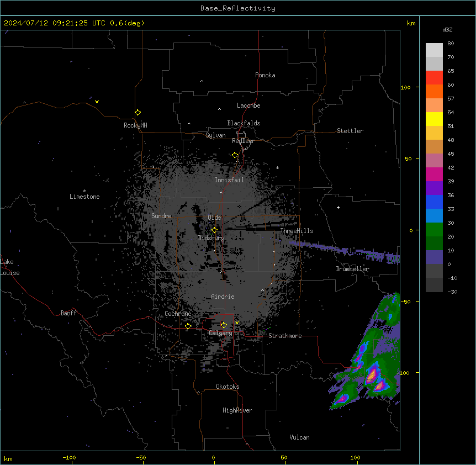Click the yellow diamond marker between Olds and Didsbury
The width and height of the screenshot is (476, 465).
tap(215, 230)
